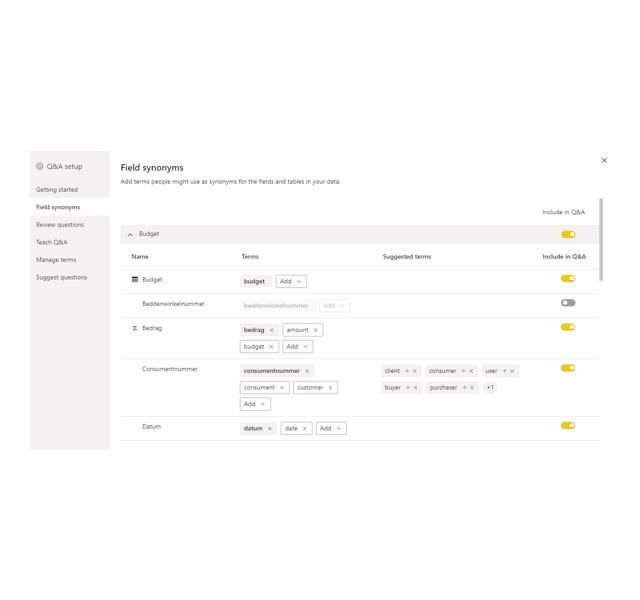Toggle Include in Q&A for Consumentnummer
Screen dimensions: 640x600
click(568, 368)
